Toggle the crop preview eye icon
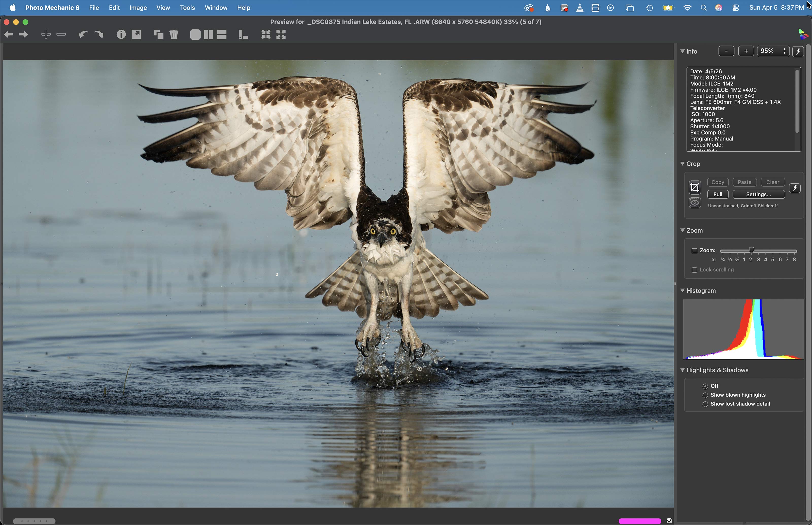Viewport: 812px width, 525px height. 695,203
